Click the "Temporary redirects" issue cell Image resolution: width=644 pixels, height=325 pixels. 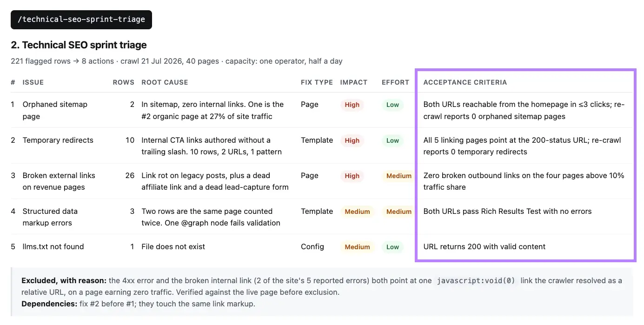[x=58, y=140]
